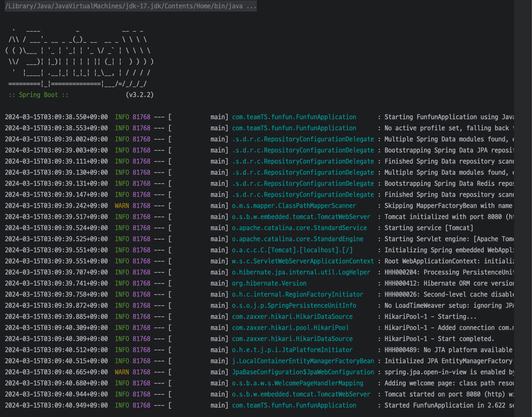This screenshot has width=532, height=417.
Task: Click timestamp ending 39.111+09:00
Action: coord(56,161)
